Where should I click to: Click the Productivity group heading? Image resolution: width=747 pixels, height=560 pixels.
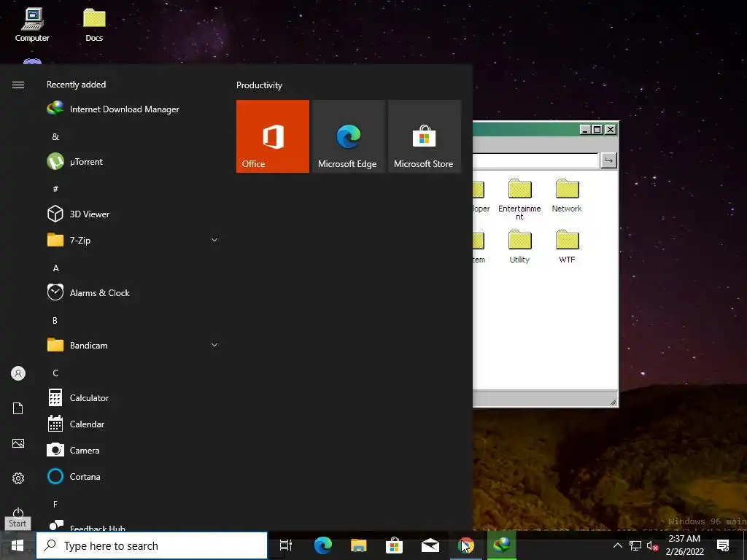(259, 85)
